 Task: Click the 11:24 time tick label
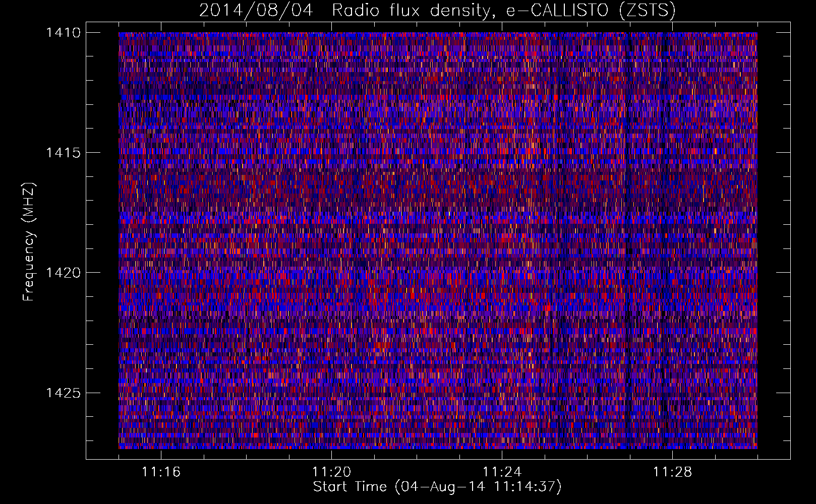[502, 472]
